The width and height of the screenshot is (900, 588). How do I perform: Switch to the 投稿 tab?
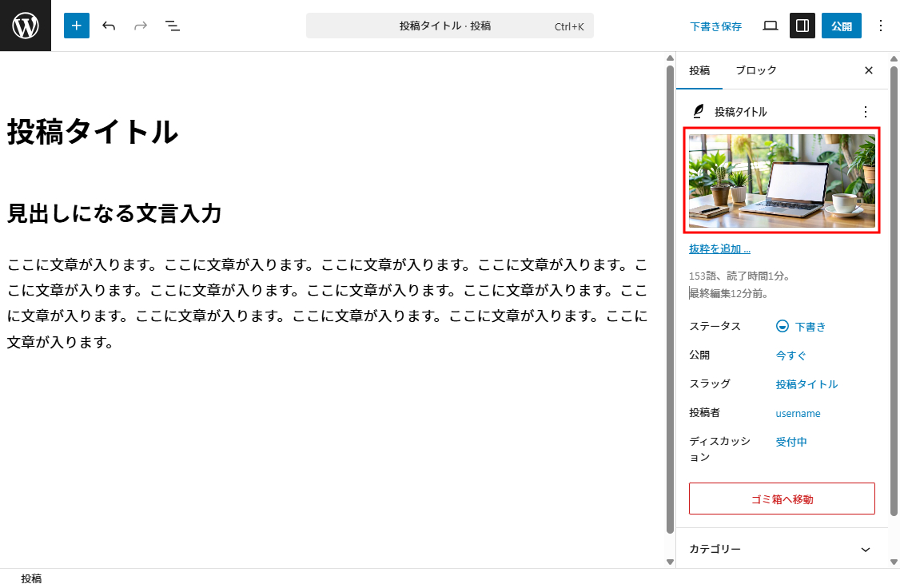[x=699, y=70]
